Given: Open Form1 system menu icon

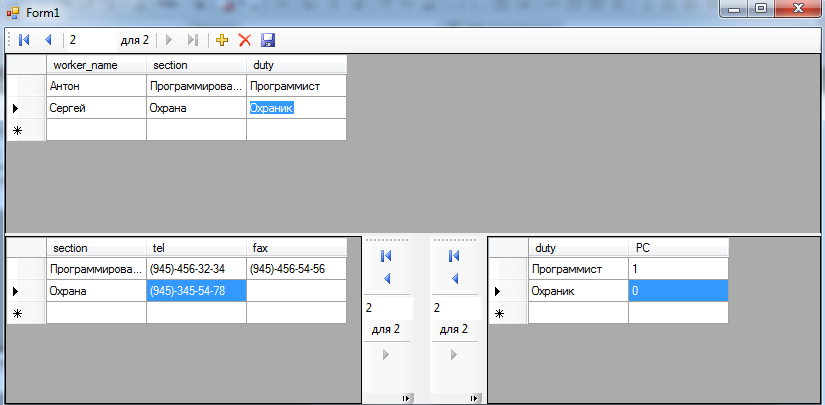Looking at the screenshot, I should [13, 13].
